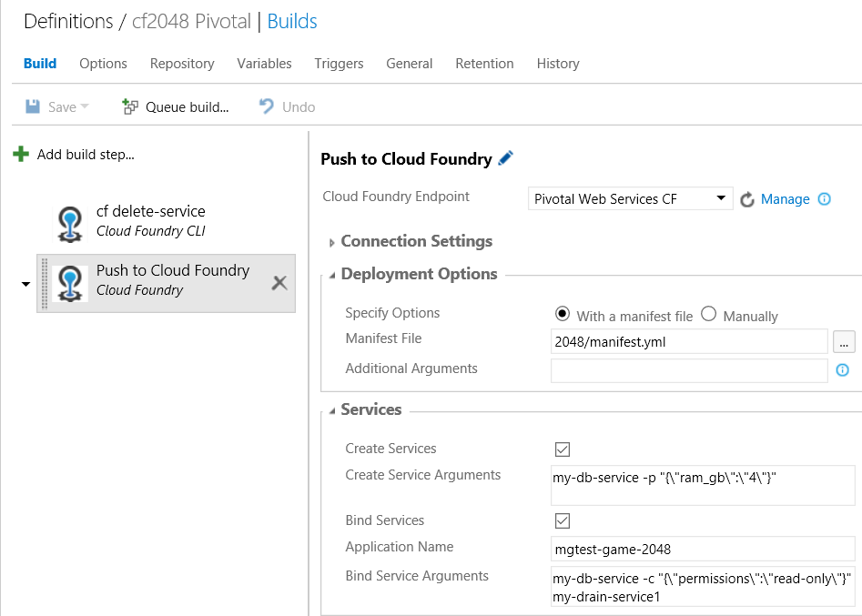The height and width of the screenshot is (616, 862).
Task: Open the Repository tab
Action: point(182,64)
